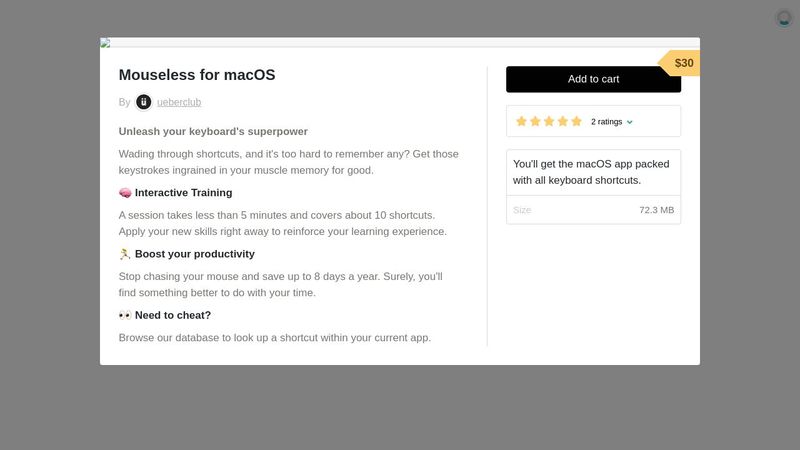
Task: Click the third rating star
Action: point(549,121)
